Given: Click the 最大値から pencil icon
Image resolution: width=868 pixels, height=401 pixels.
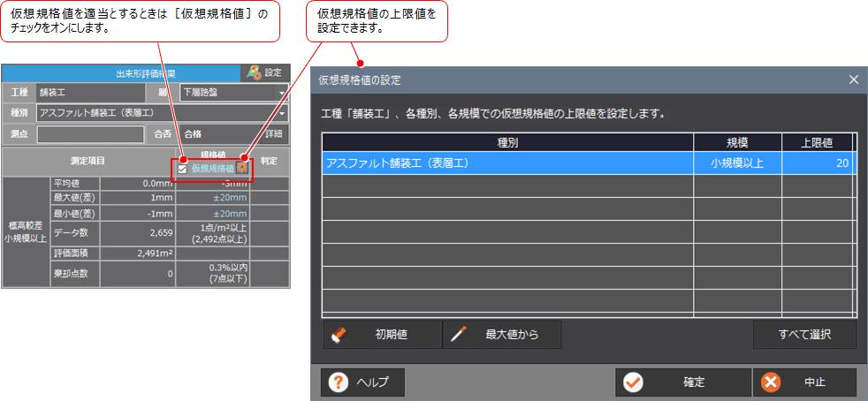Looking at the screenshot, I should pos(459,335).
